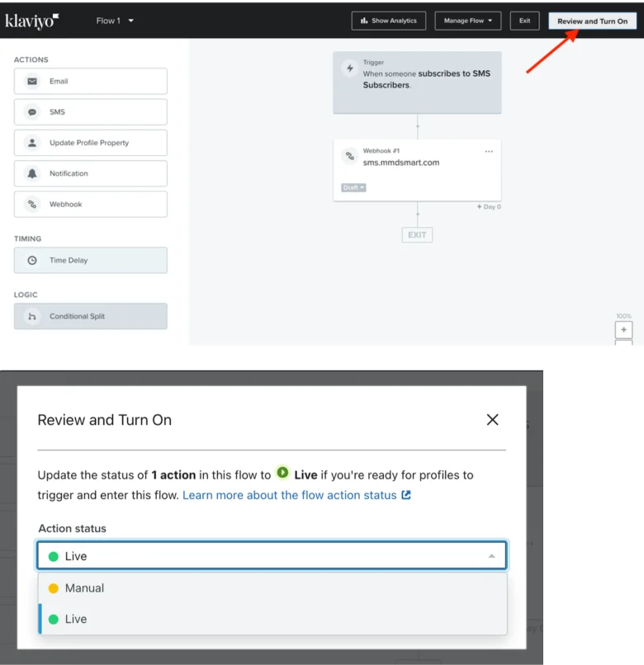Select Update Profile Property person icon
644x665 pixels.
tap(32, 143)
